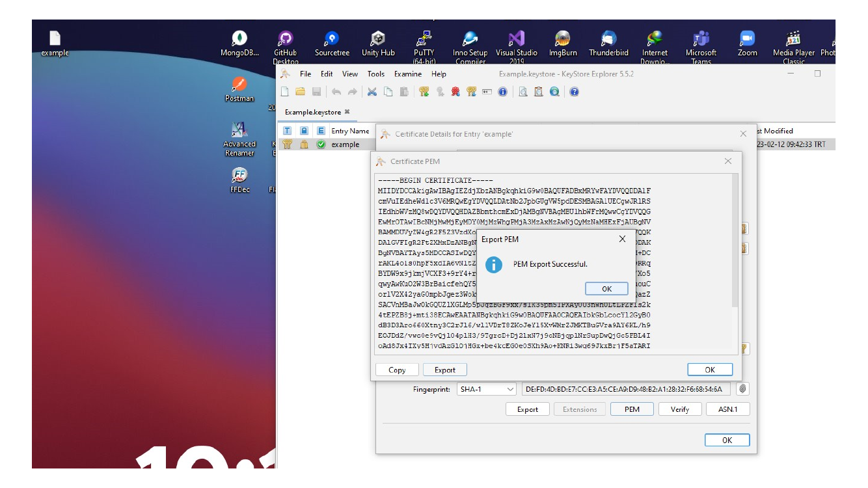Open the File menu

point(305,74)
